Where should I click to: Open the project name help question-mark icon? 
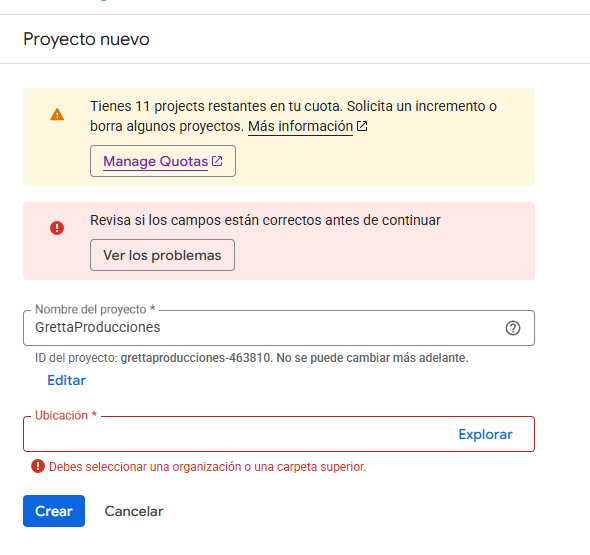coord(513,328)
